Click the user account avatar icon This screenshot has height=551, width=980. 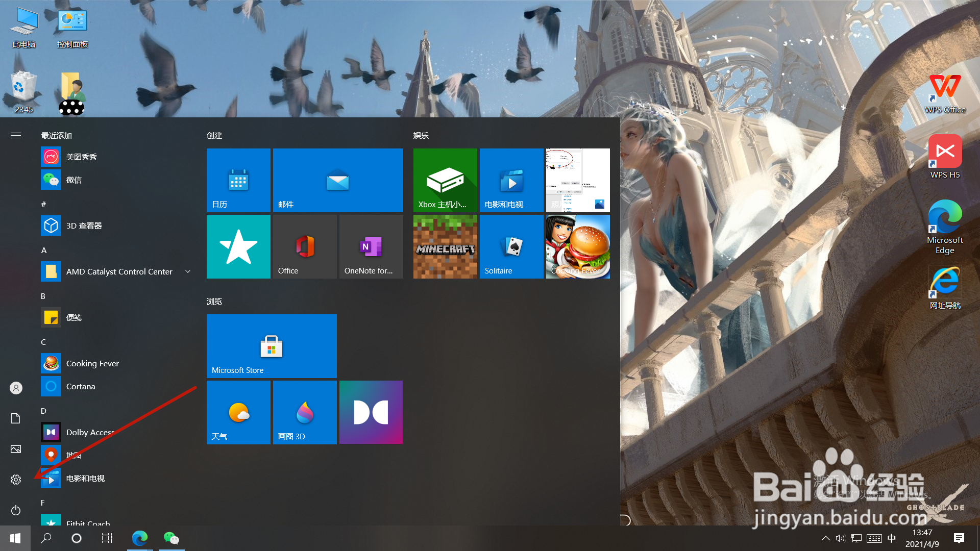click(16, 388)
